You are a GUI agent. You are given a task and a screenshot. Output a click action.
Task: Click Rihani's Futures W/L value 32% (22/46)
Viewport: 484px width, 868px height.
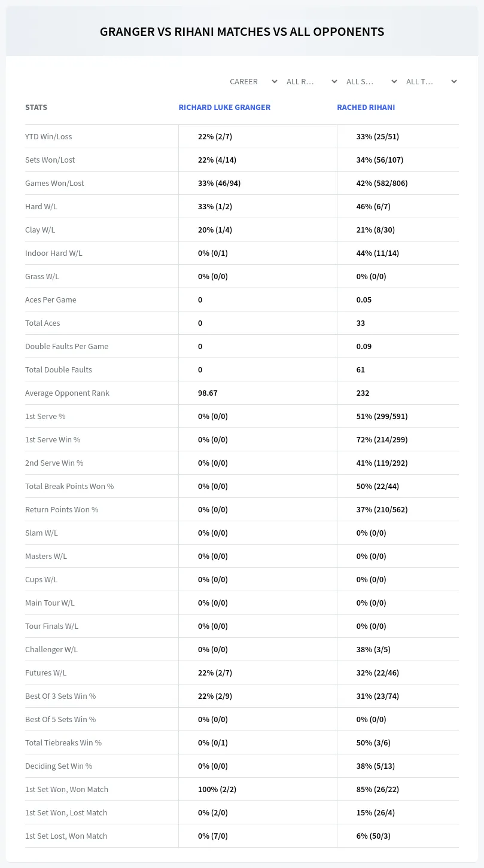click(378, 673)
